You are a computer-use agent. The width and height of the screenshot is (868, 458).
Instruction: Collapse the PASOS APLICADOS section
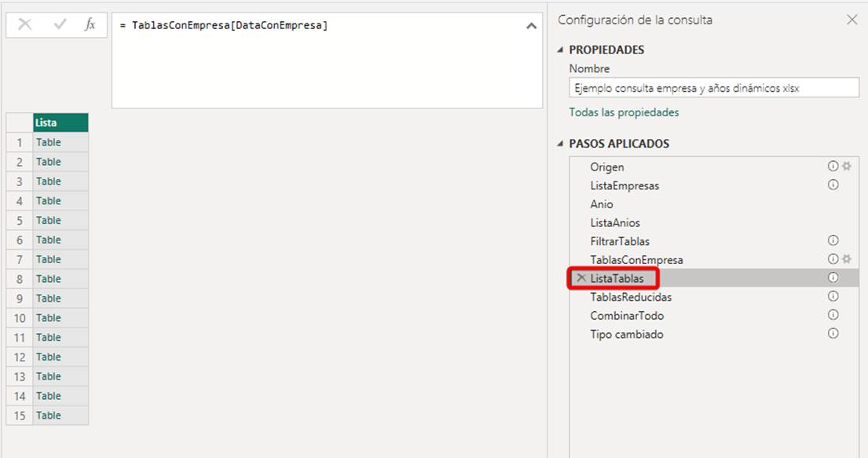click(x=560, y=145)
